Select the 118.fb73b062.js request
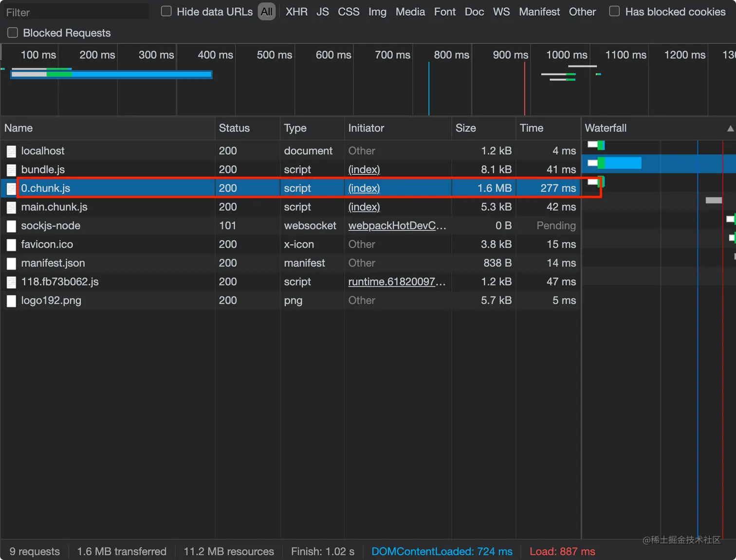Screen dimensions: 736x560 point(291,282)
